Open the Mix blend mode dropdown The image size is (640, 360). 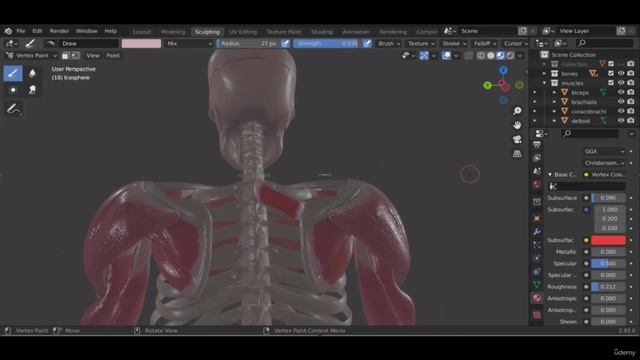click(189, 43)
